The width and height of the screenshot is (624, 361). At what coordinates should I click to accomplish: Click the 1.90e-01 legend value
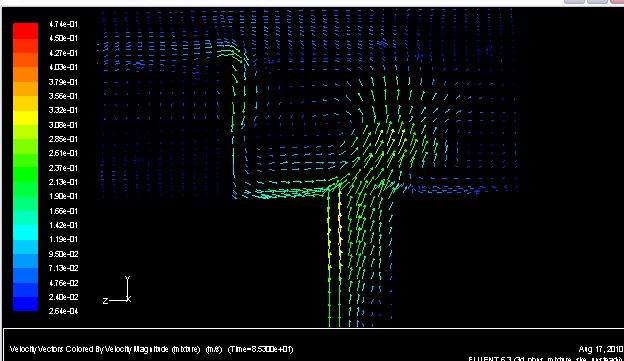63,196
